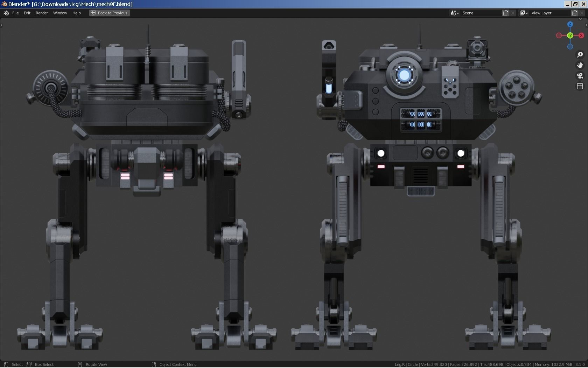Click the unlabeled red negative X gizmo circle
The image size is (588, 368).
point(559,35)
